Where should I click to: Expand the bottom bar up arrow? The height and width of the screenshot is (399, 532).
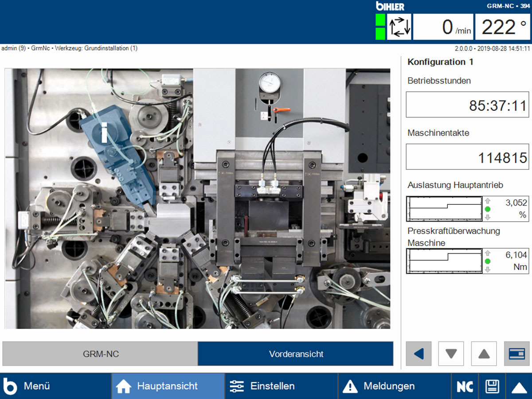click(x=519, y=386)
